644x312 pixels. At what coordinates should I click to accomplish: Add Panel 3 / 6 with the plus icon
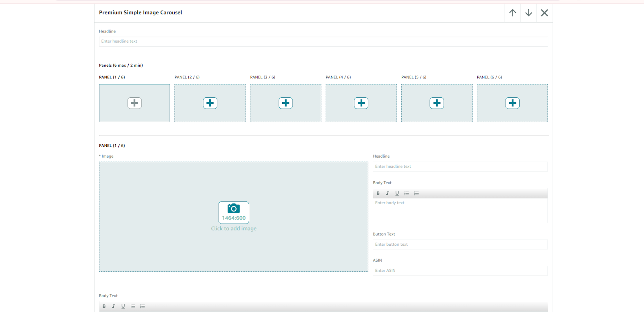click(286, 103)
